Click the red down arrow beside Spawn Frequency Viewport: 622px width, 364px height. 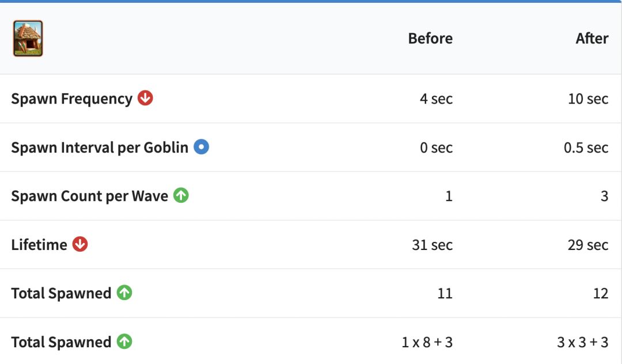coord(145,98)
